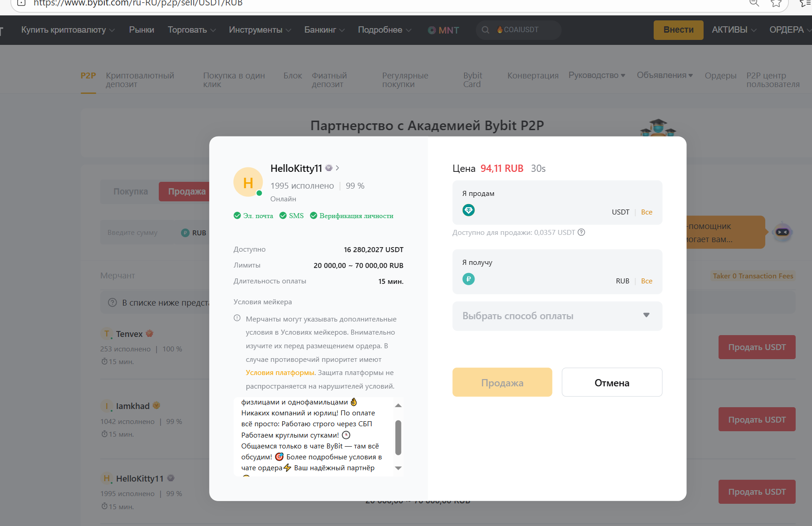Image resolution: width=812 pixels, height=526 pixels.
Task: Expand the Банкинг menu
Action: (x=324, y=30)
